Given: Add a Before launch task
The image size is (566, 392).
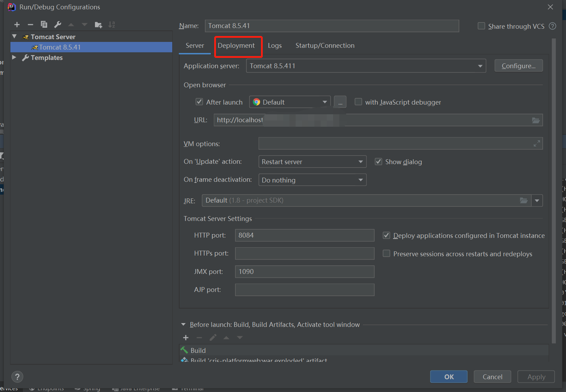Looking at the screenshot, I should [x=186, y=338].
